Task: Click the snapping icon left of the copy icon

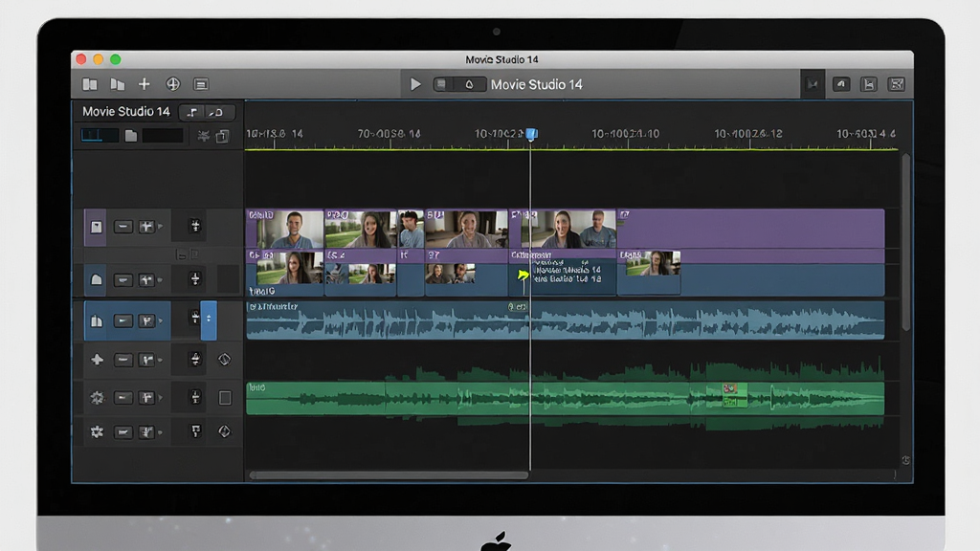Action: 203,136
